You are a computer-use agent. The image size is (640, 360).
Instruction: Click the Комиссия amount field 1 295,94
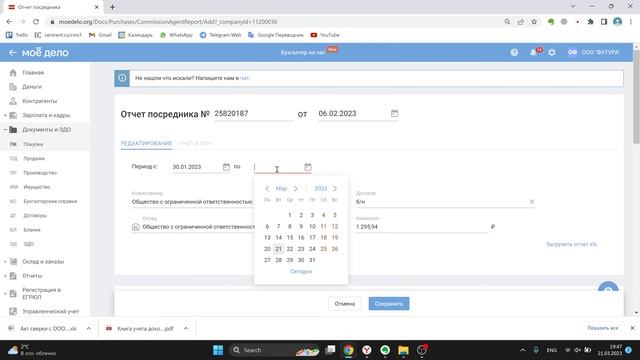point(422,227)
